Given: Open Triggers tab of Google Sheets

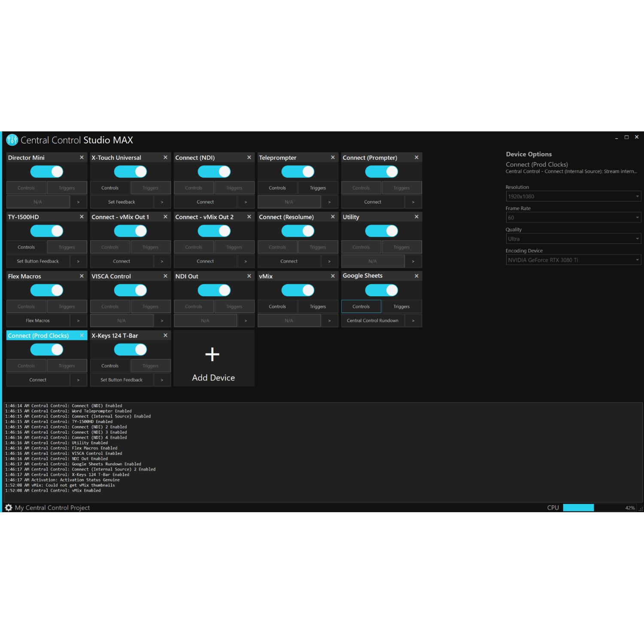Looking at the screenshot, I should [401, 306].
